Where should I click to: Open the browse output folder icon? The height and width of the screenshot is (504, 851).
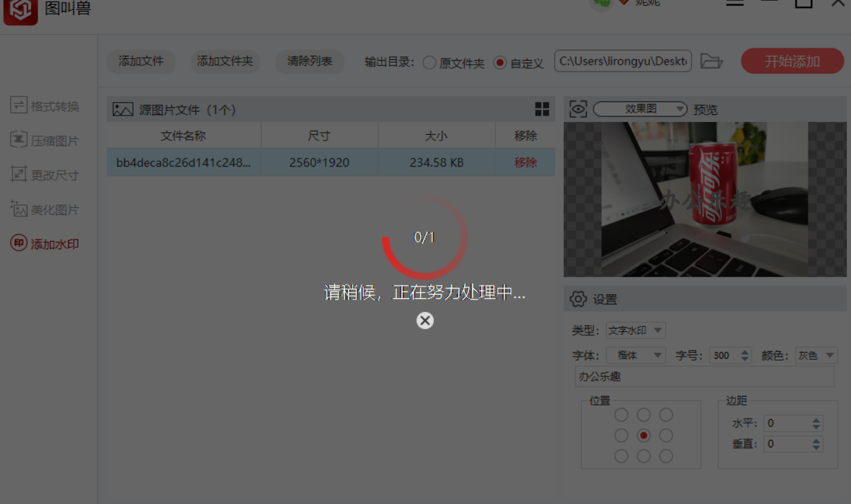[711, 61]
